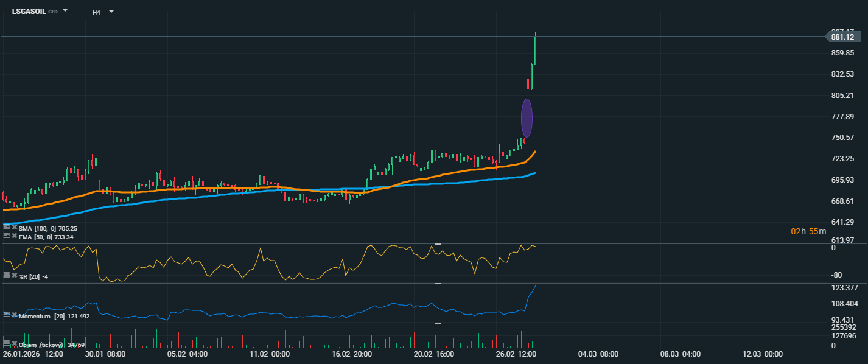Click the 777.89 price axis value

tap(843, 117)
